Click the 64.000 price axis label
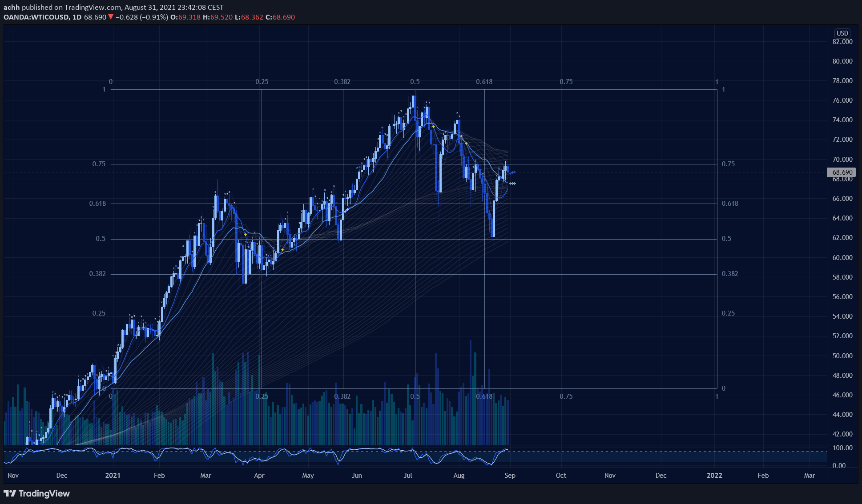862x504 pixels. click(842, 218)
